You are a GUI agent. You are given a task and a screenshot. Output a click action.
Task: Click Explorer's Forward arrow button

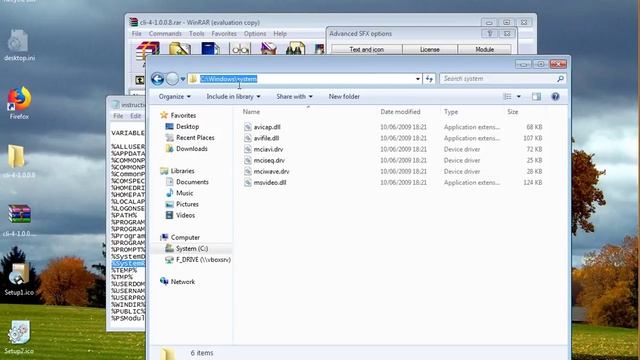click(x=172, y=79)
